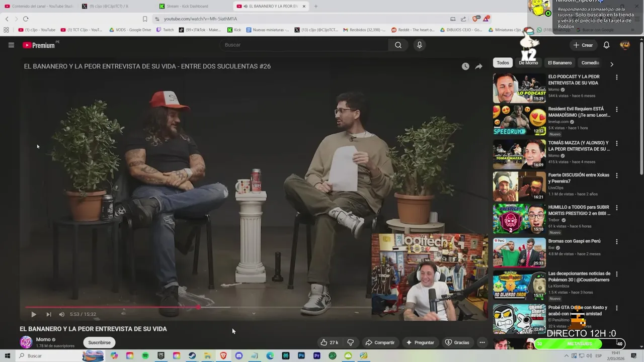Select the Todos filter chip
Viewport: 644px width, 362px height.
pos(503,63)
